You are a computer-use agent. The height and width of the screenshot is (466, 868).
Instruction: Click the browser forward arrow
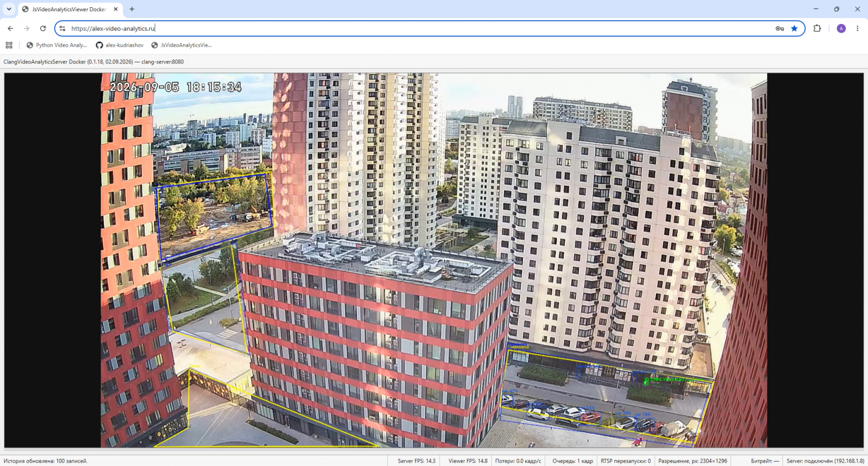(26, 28)
